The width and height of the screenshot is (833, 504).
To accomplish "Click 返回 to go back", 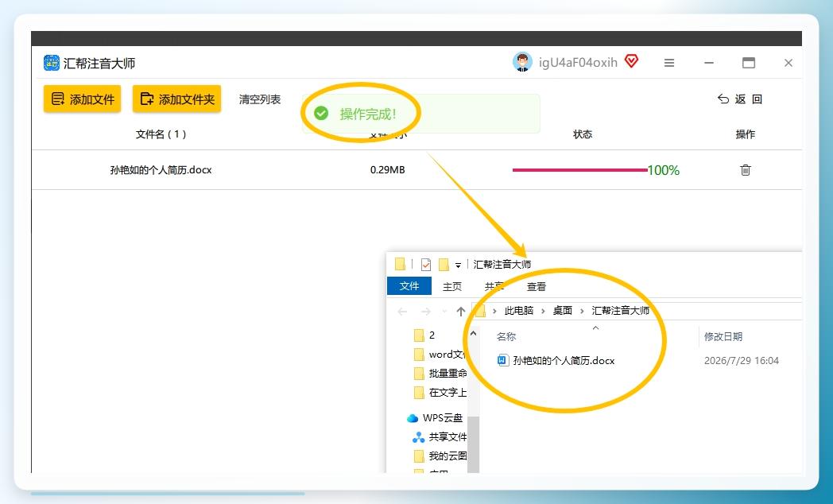I will 740,99.
